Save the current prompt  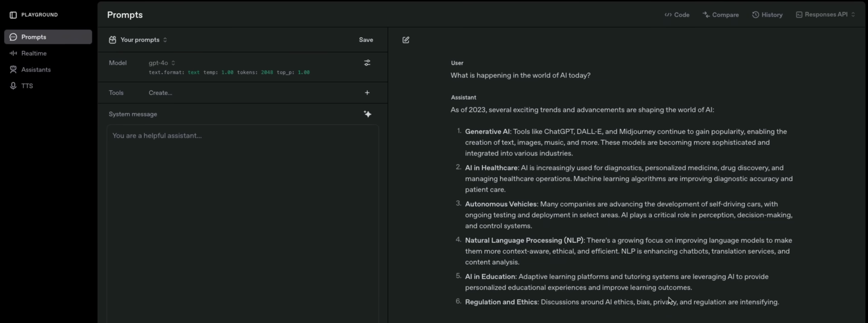366,40
